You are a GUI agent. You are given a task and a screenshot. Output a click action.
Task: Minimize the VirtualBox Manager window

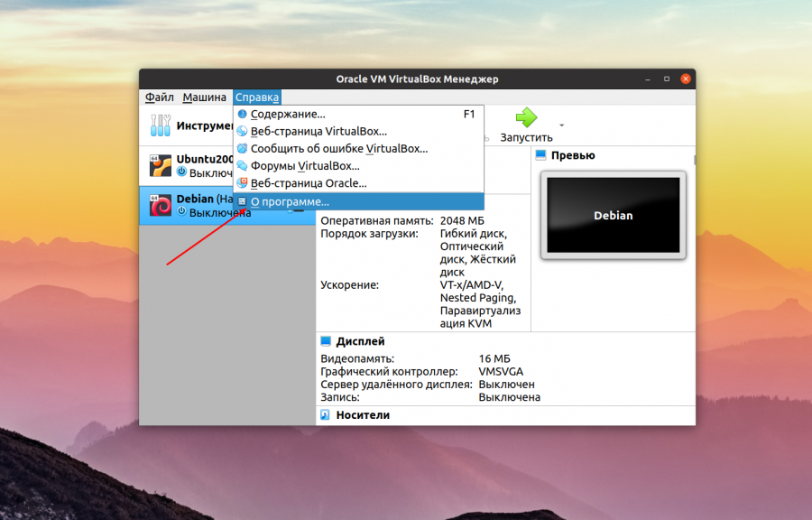[647, 79]
